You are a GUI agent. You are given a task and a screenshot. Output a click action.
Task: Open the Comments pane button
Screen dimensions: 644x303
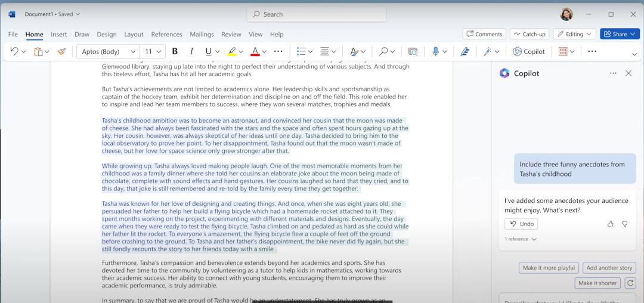[484, 34]
